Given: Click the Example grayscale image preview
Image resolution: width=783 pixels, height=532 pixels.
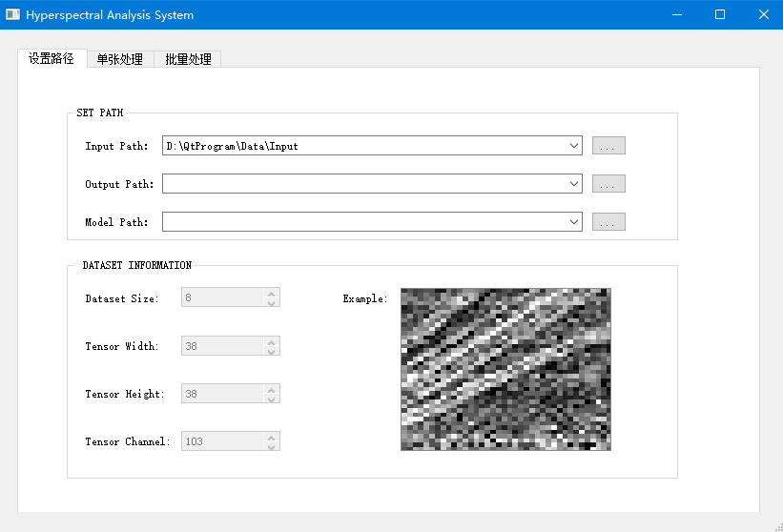Looking at the screenshot, I should click(x=505, y=369).
